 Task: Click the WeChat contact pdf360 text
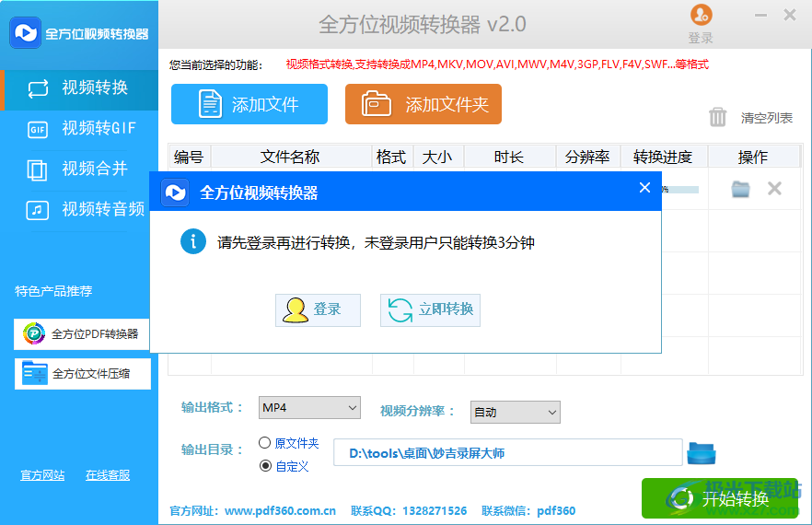pyautogui.click(x=556, y=511)
